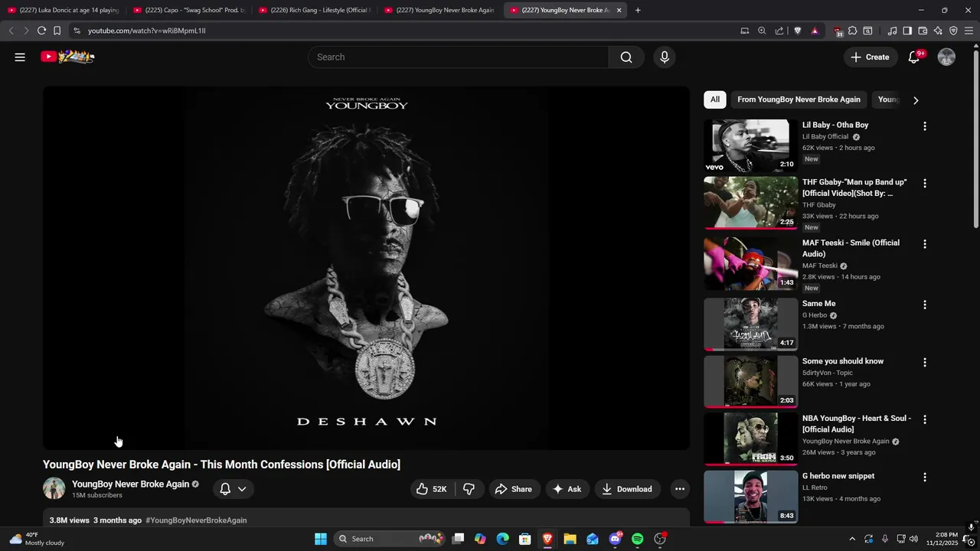Open Spotify from the taskbar
The height and width of the screenshot is (551, 980).
click(638, 539)
